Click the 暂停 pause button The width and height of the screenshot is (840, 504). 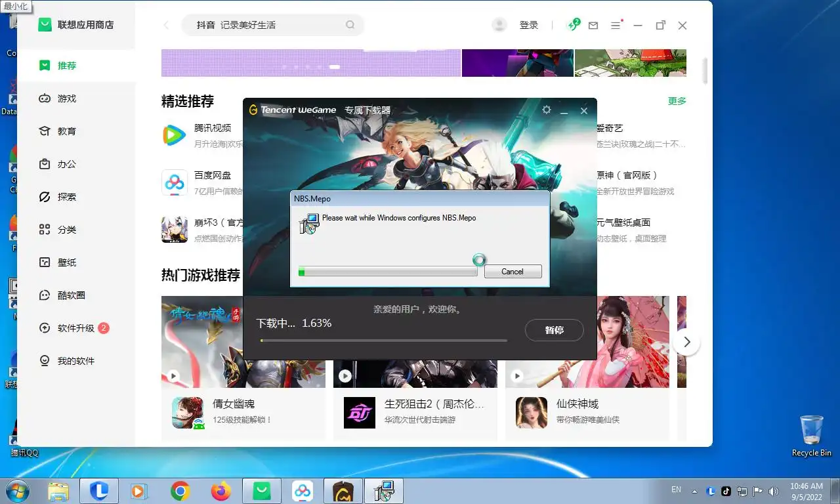point(555,330)
